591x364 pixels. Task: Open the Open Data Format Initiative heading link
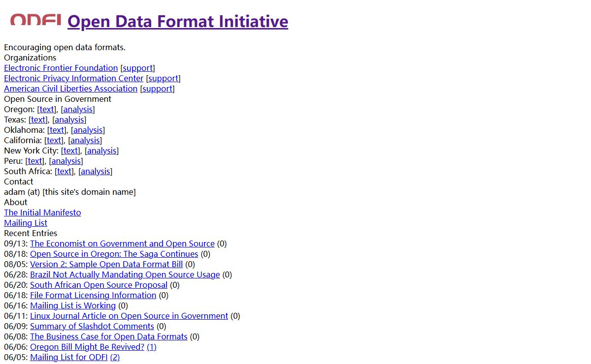(178, 22)
